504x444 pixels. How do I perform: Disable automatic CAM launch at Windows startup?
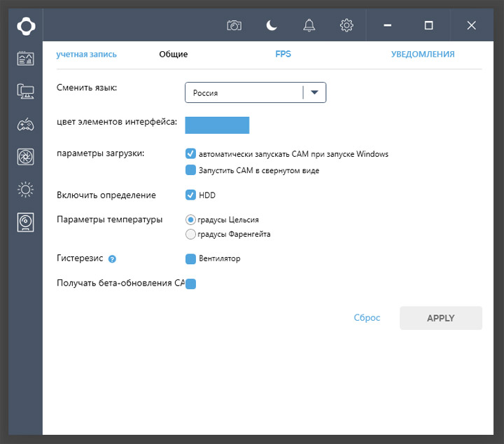click(x=190, y=153)
